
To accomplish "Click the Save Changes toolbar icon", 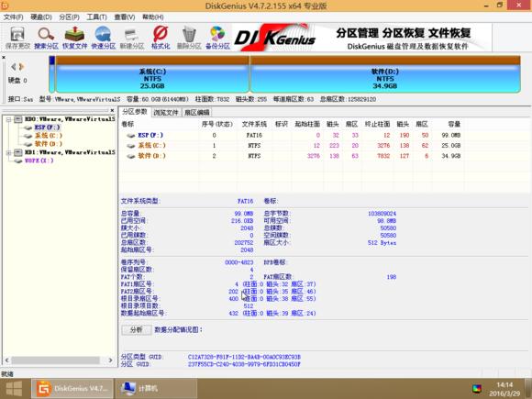I will coord(17,38).
